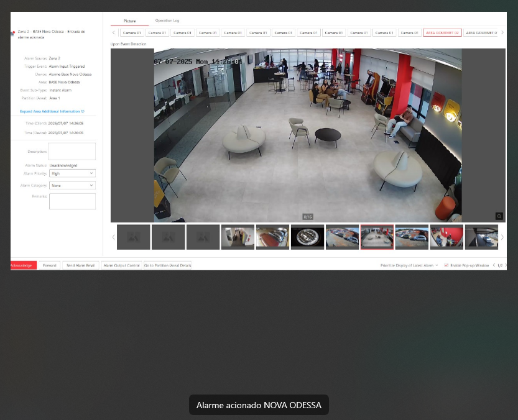Click the Alarm Output Control button
This screenshot has width=518, height=420.
121,265
